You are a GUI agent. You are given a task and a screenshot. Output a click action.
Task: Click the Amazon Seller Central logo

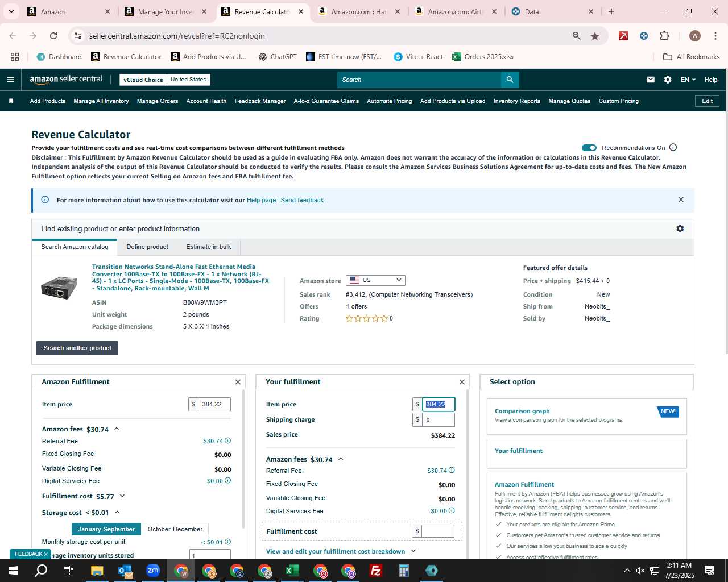pyautogui.click(x=66, y=80)
